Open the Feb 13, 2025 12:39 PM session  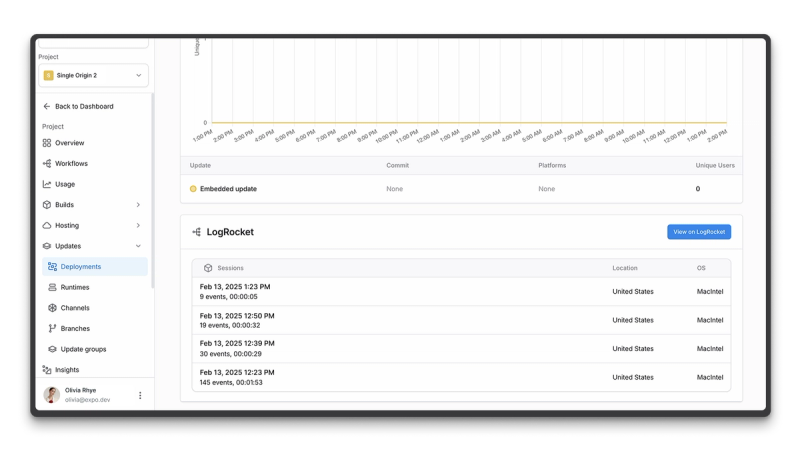point(461,348)
